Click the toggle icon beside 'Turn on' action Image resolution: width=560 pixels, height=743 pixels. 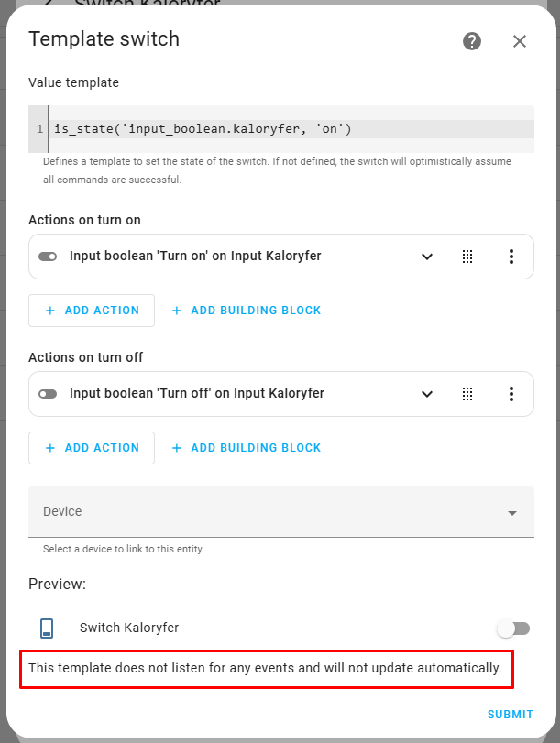tap(48, 257)
